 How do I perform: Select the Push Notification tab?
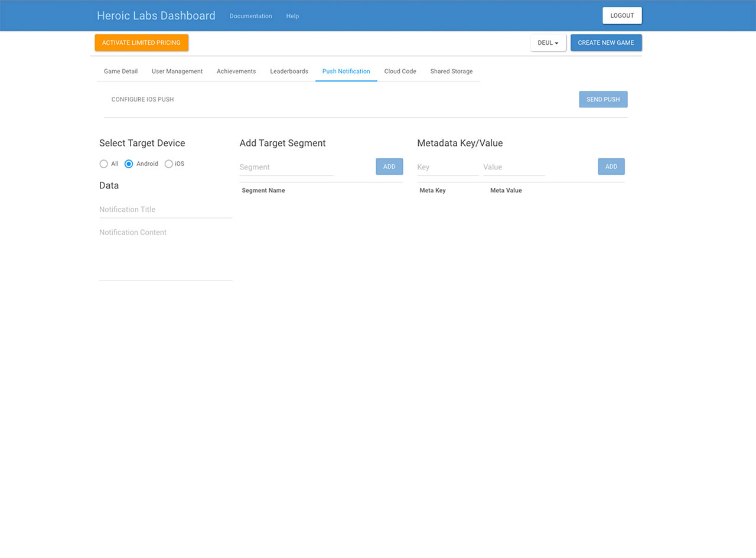click(346, 71)
